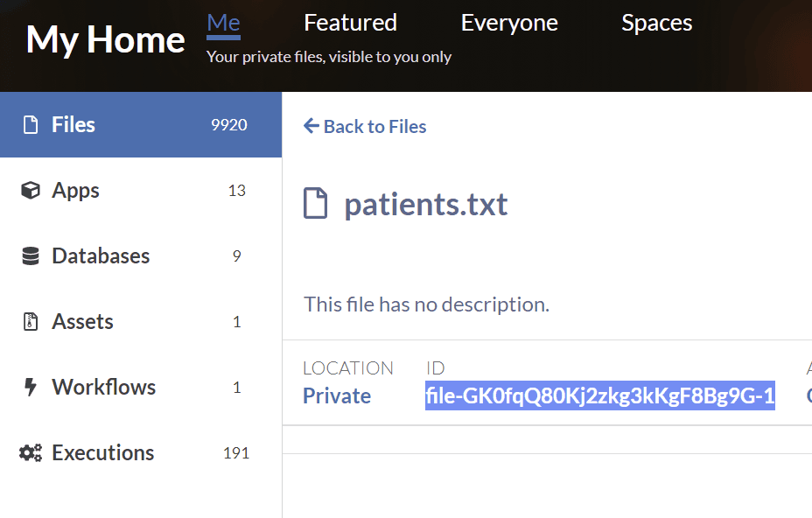Go to the Spaces tab
The height and width of the screenshot is (518, 812).
(x=656, y=23)
